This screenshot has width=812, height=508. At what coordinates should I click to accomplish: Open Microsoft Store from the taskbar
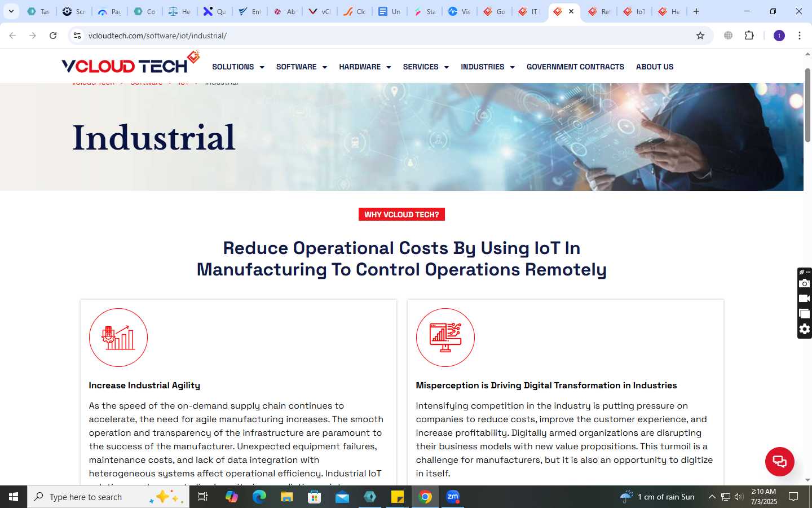coord(315,497)
